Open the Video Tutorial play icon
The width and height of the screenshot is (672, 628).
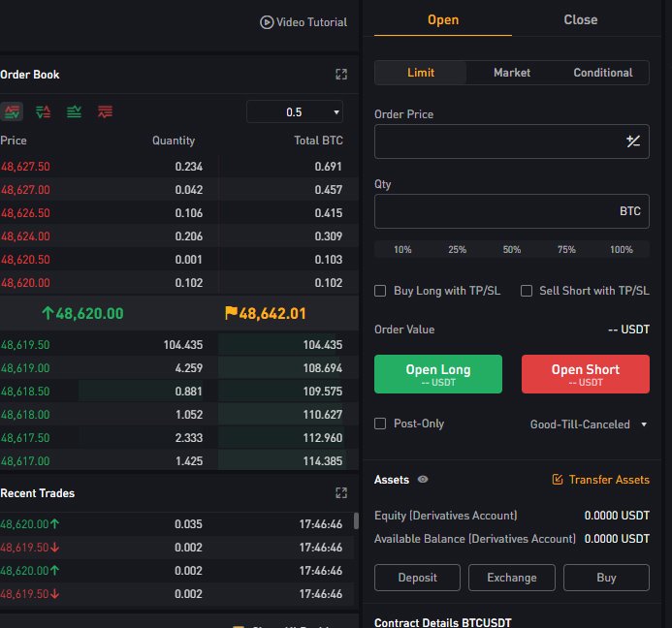(x=267, y=22)
